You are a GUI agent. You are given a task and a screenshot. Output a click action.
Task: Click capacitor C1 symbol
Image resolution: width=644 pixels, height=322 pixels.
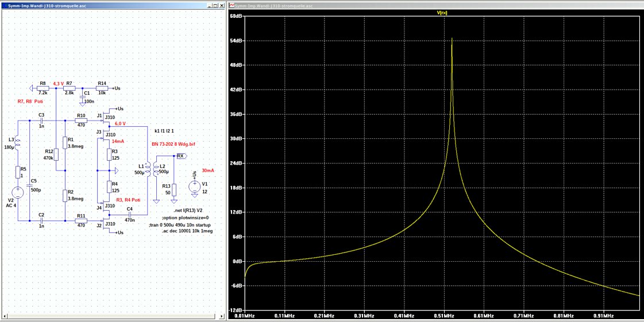pyautogui.click(x=83, y=96)
